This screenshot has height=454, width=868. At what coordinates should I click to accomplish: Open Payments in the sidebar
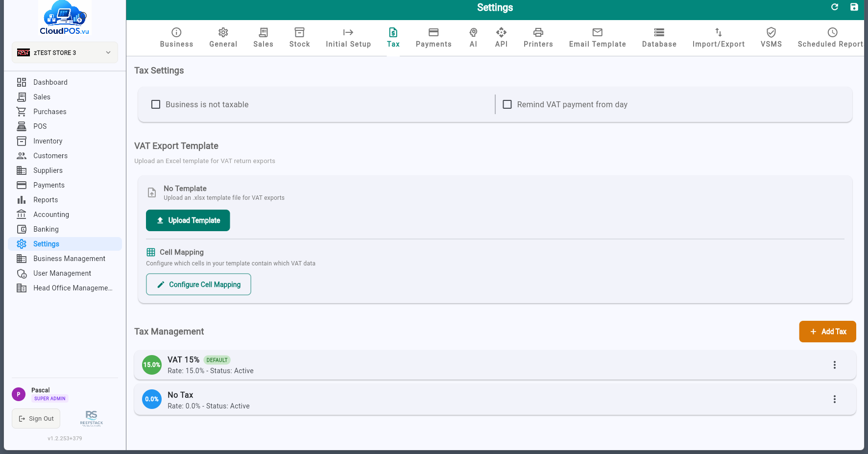pos(65,185)
